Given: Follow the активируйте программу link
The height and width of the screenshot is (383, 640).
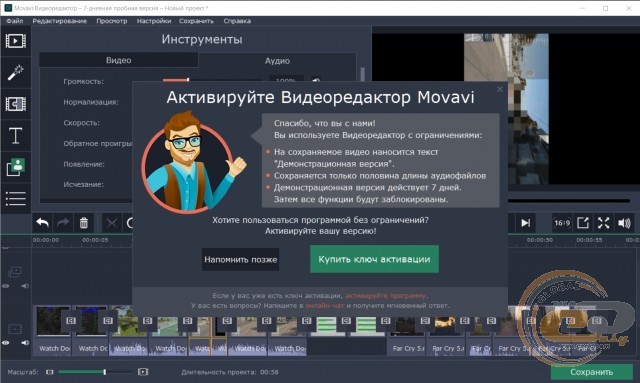Looking at the screenshot, I should (x=386, y=295).
